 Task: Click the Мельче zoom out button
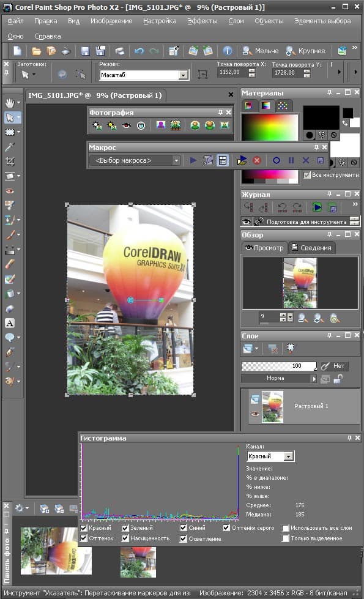(x=261, y=51)
